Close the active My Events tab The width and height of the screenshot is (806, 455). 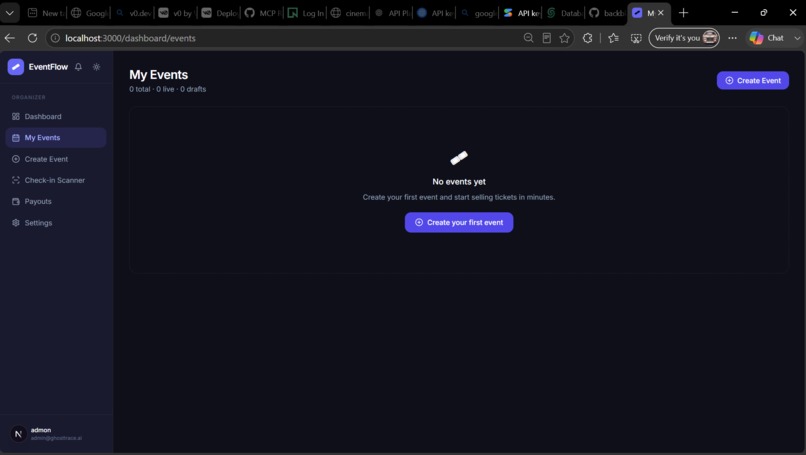tap(661, 13)
